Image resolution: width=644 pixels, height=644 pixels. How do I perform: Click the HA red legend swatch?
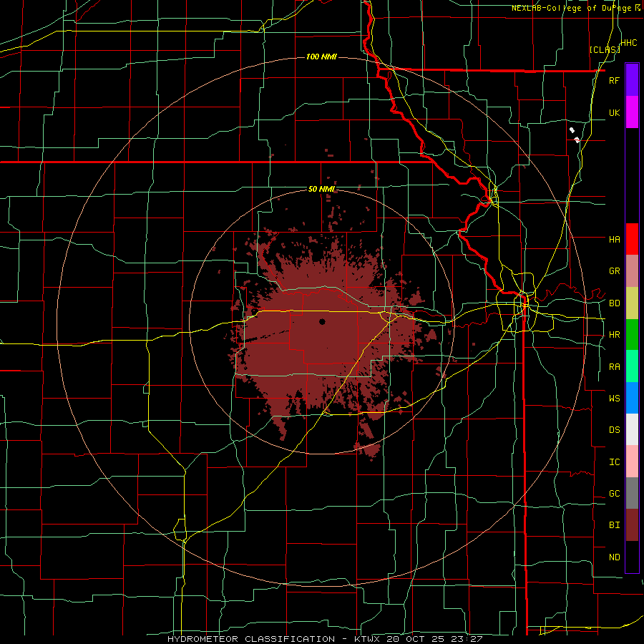click(632, 239)
